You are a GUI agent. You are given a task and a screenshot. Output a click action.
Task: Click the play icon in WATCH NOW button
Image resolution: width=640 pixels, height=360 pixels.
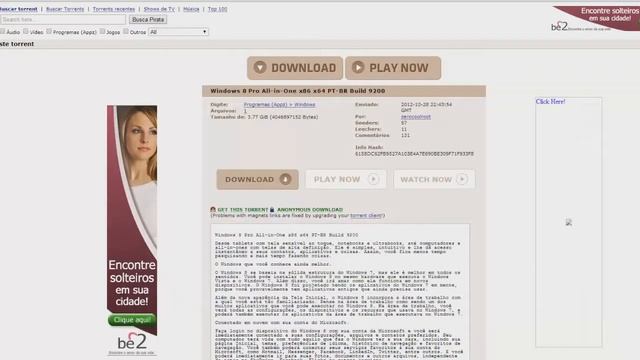coord(462,179)
